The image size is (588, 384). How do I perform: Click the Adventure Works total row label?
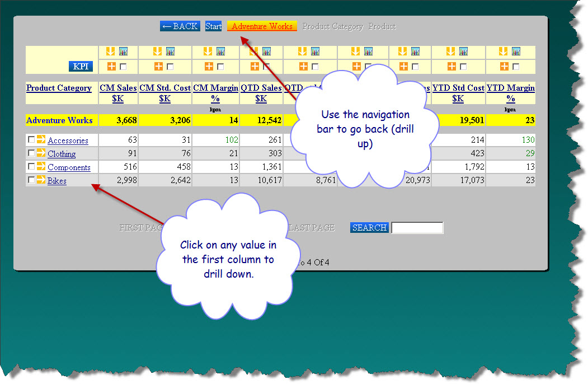tap(59, 120)
